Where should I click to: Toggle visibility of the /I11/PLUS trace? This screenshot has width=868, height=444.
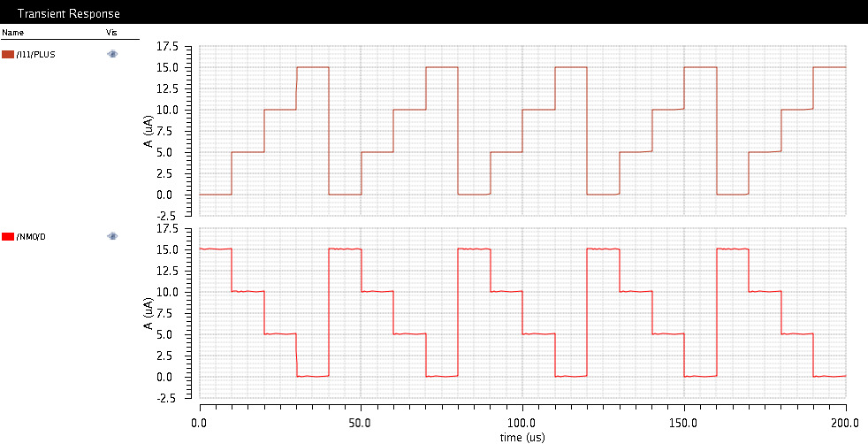[x=112, y=55]
